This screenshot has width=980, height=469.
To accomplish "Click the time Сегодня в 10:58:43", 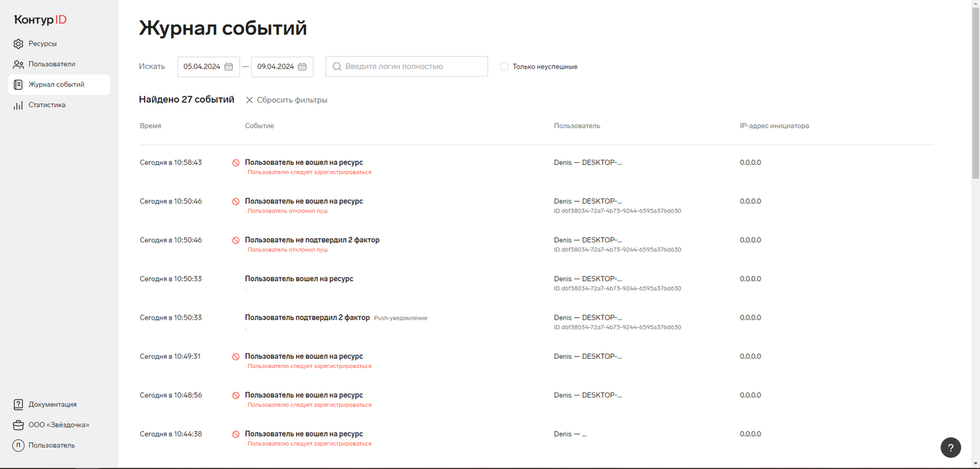I will (170, 162).
